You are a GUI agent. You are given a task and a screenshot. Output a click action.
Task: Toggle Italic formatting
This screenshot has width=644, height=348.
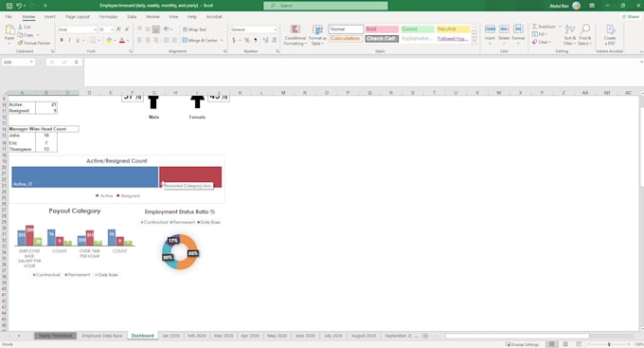(x=69, y=41)
